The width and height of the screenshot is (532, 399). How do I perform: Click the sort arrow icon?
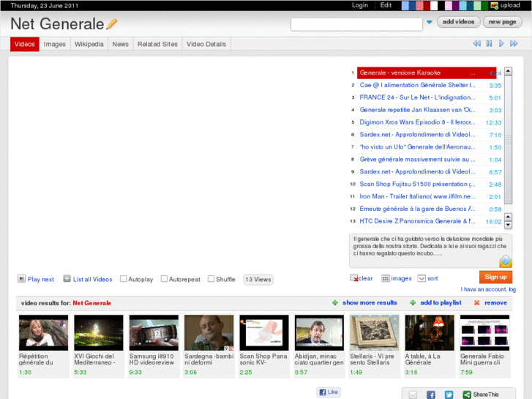(422, 278)
